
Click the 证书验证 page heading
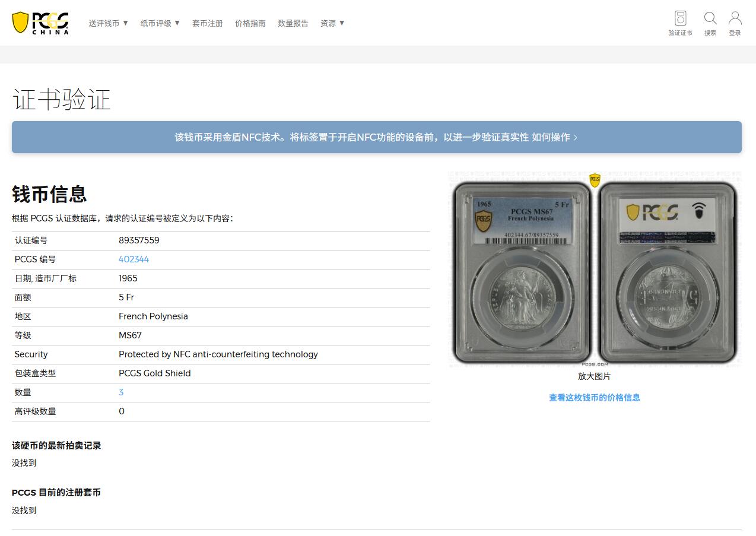(x=62, y=99)
